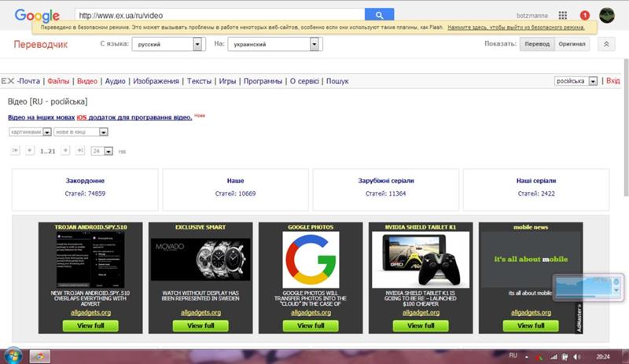Click View full under Exclusive Smart
Image resolution: width=629 pixels, height=364 pixels.
click(x=200, y=325)
